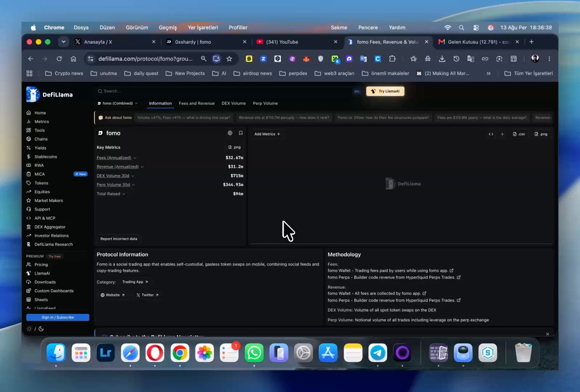The width and height of the screenshot is (580, 392).
Task: Export the chart as .png
Action: (x=541, y=134)
